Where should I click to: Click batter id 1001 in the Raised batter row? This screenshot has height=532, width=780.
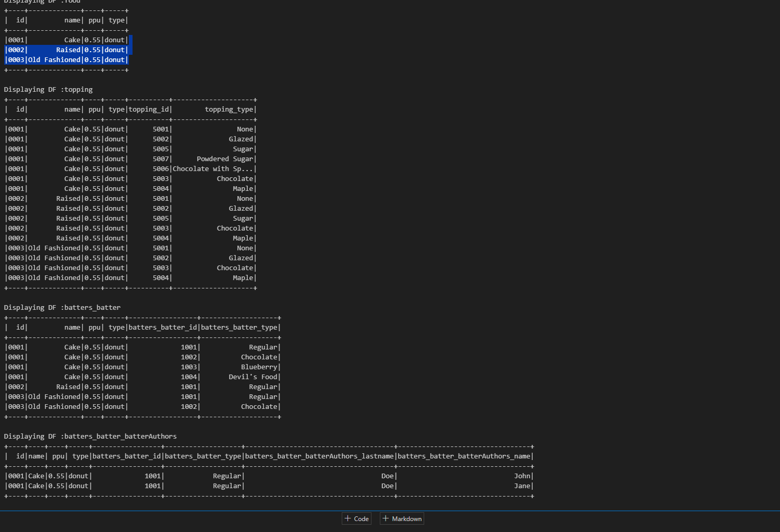point(189,387)
